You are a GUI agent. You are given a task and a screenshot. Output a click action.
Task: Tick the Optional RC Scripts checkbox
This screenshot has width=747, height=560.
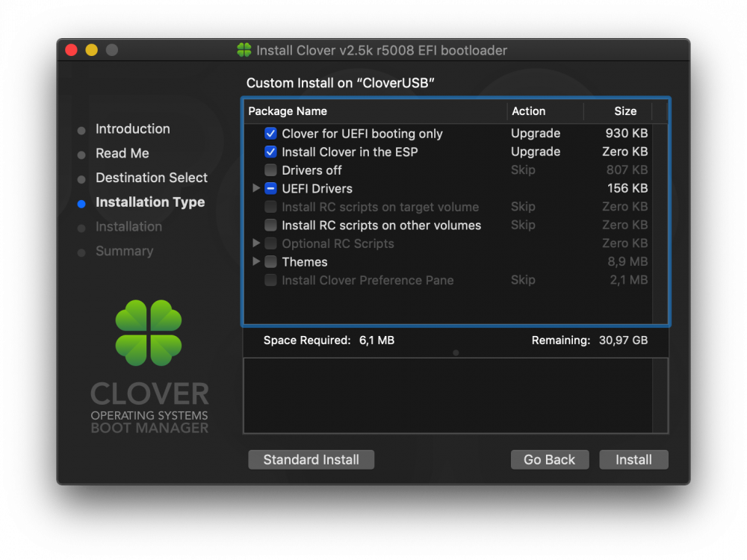pyautogui.click(x=270, y=243)
